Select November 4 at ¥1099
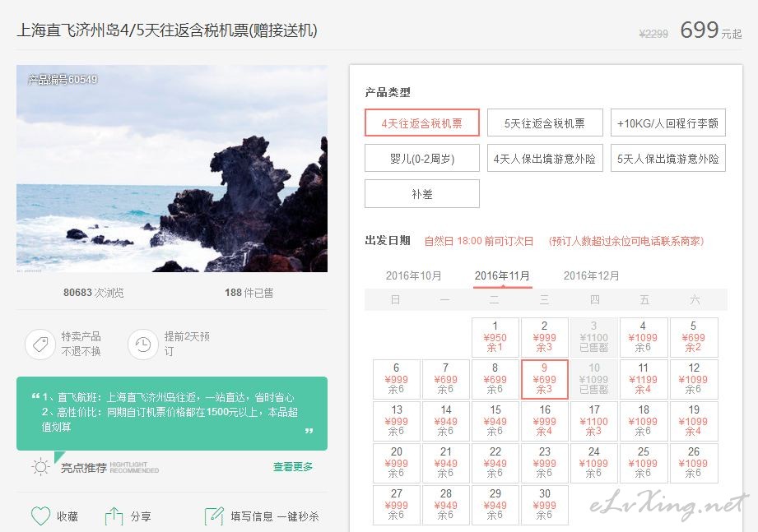 tap(644, 337)
